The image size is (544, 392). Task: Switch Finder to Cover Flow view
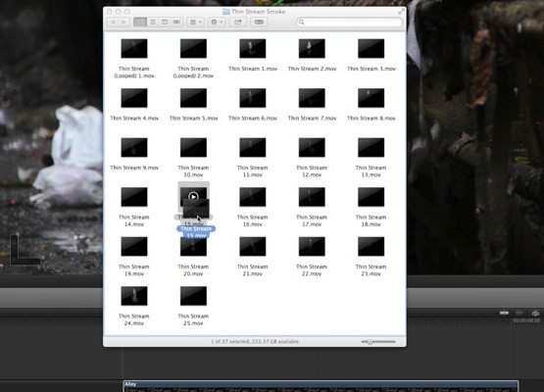177,23
